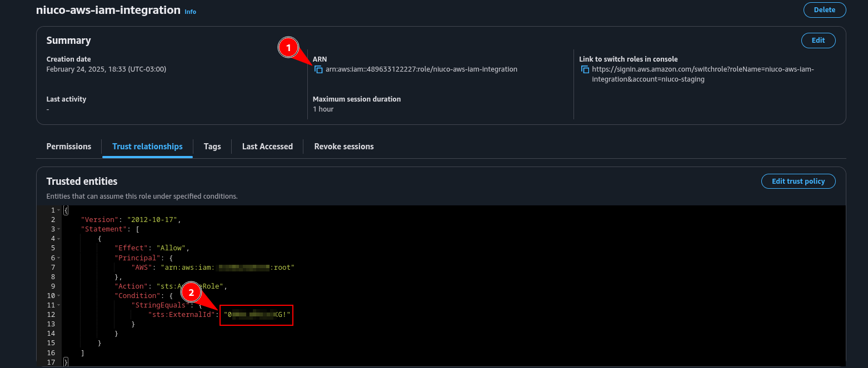
Task: Collapse the Statement array fold on line 3
Action: coord(59,229)
